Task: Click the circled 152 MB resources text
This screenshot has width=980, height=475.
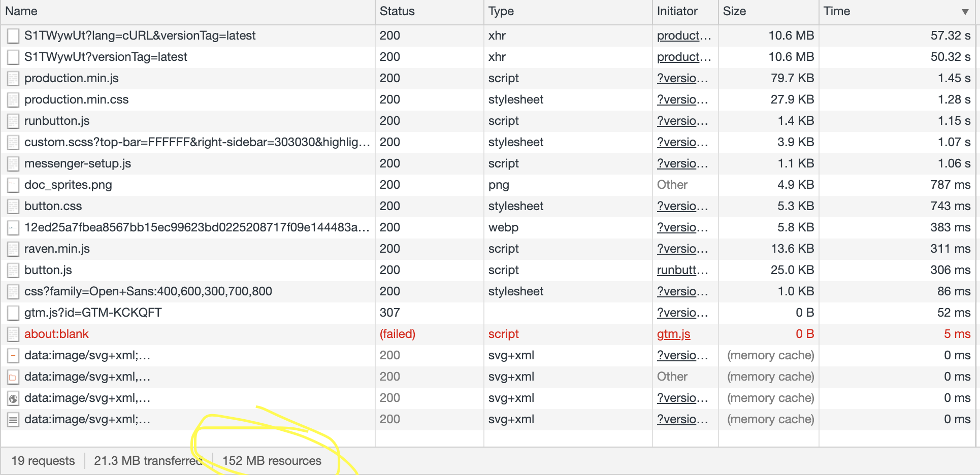Action: pos(272,460)
